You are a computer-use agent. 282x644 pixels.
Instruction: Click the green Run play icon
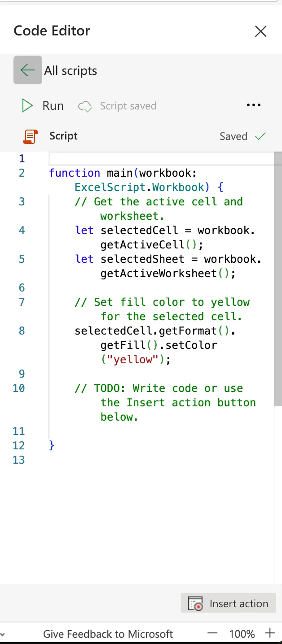(27, 105)
